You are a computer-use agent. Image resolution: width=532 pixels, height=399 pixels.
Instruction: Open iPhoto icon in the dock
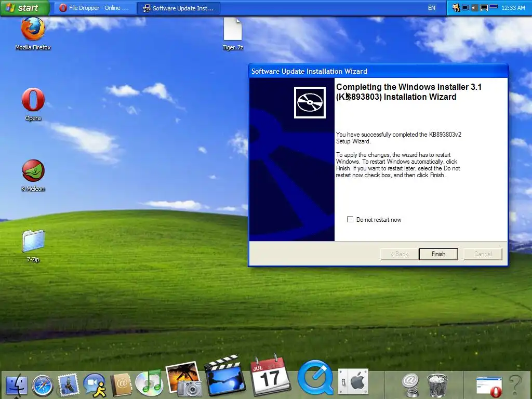pyautogui.click(x=184, y=379)
